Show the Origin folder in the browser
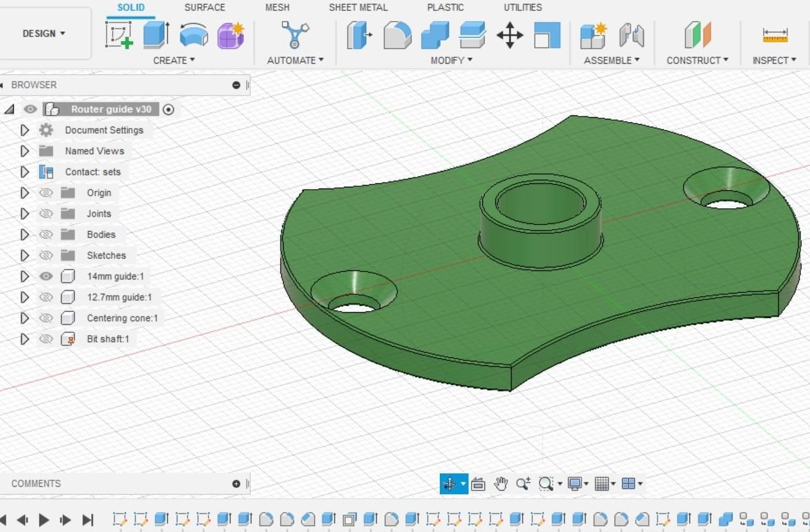The image size is (810, 532). click(46, 192)
